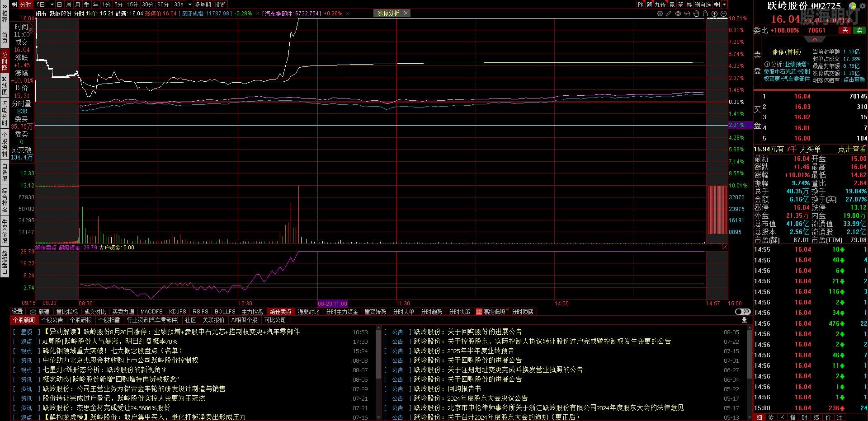Open the AI相似个股 tab
Viewport: 868px width, 421px height.
(244, 320)
